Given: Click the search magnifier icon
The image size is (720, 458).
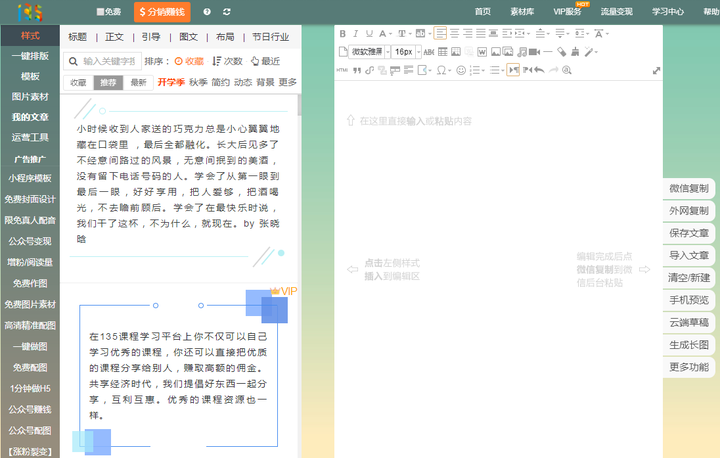Looking at the screenshot, I should 73,61.
